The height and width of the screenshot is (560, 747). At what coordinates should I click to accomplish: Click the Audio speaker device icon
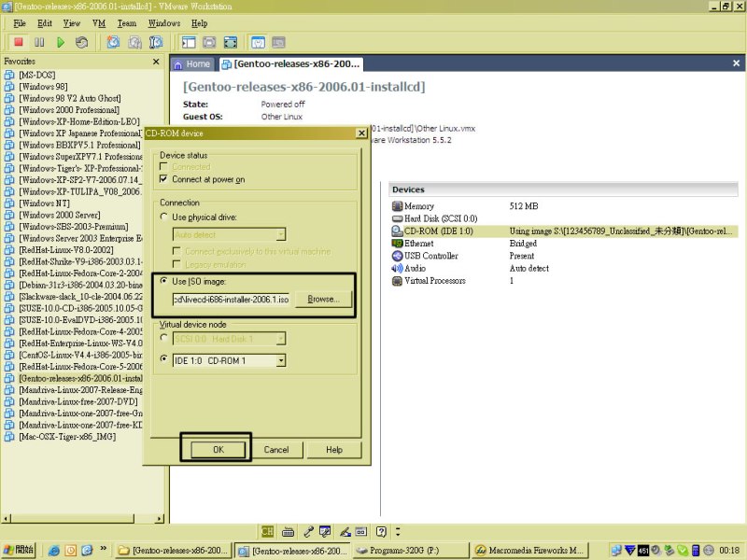(x=397, y=268)
